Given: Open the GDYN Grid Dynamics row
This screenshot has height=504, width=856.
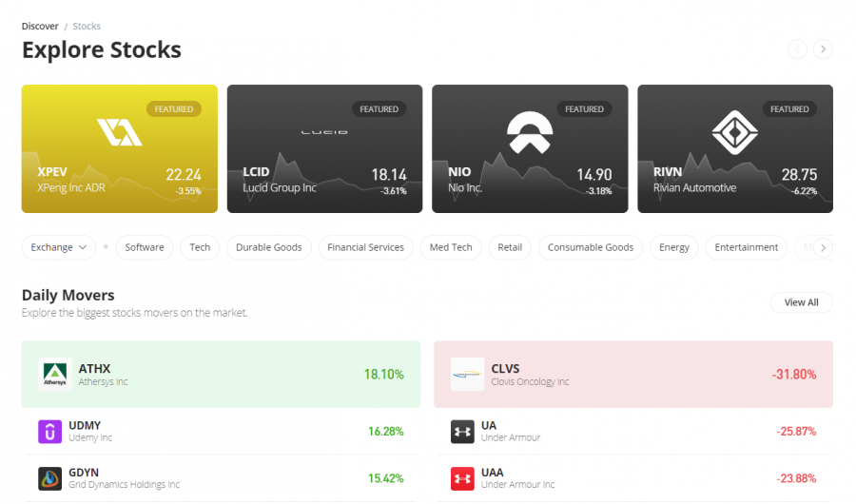Looking at the screenshot, I should 221,478.
